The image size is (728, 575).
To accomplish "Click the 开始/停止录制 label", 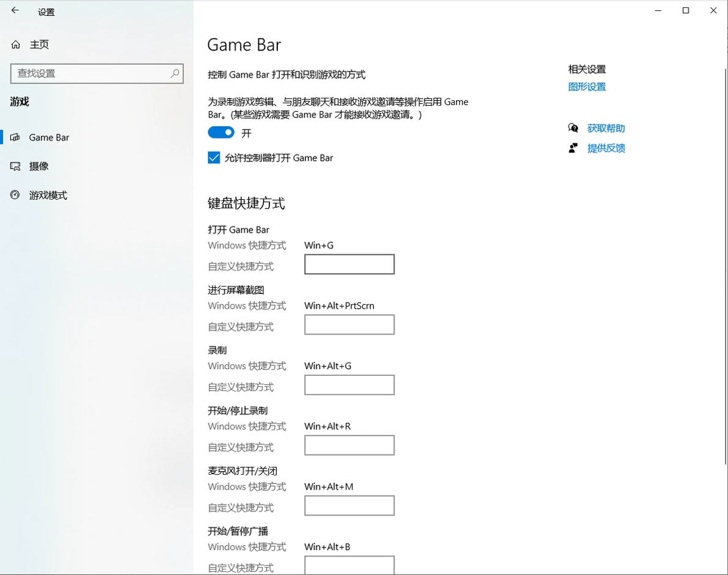I will point(238,411).
